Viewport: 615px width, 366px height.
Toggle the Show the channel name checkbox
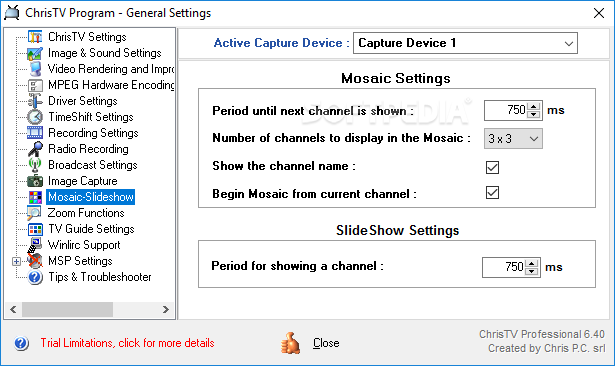[492, 168]
